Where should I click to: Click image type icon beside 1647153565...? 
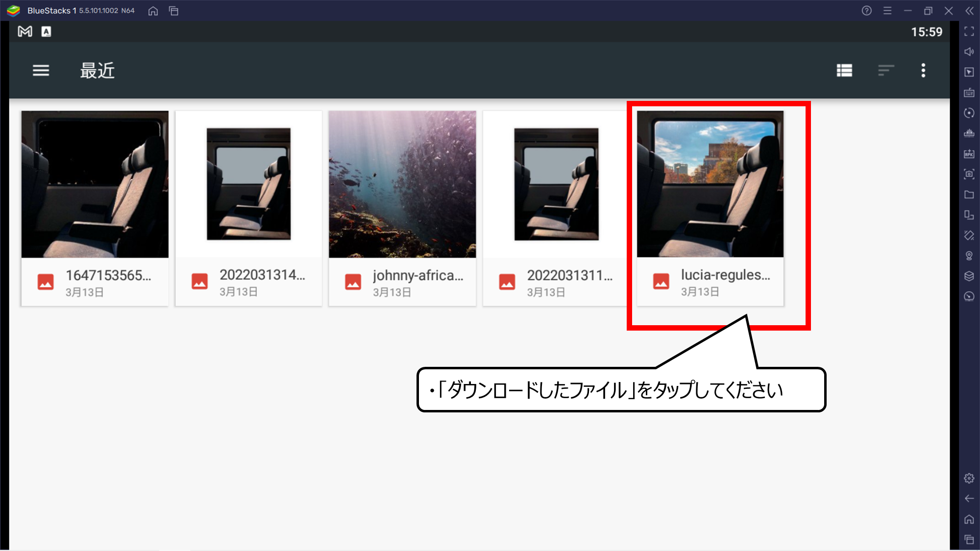click(46, 282)
